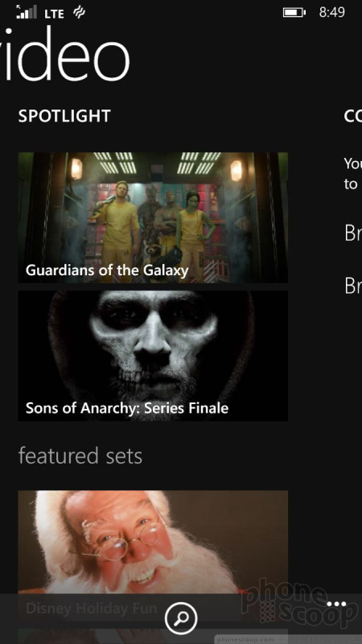Open the Sons of Anarchy skull thumbnail

point(153,356)
